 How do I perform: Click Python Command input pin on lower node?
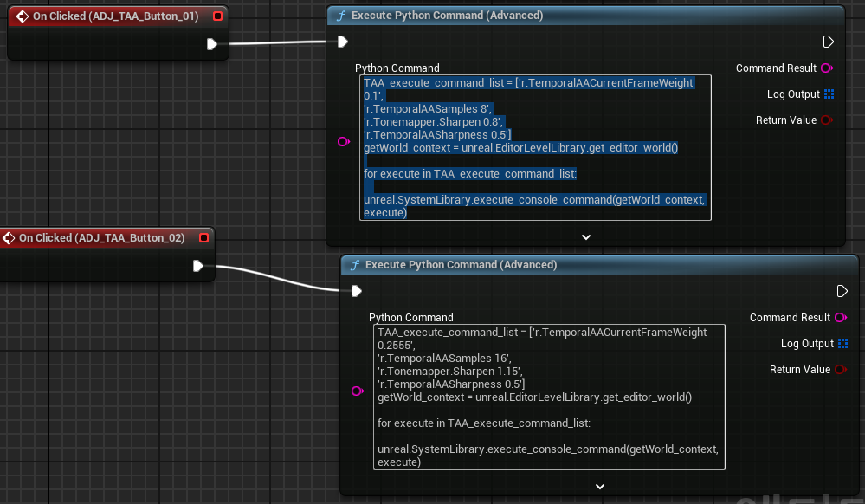click(x=358, y=391)
